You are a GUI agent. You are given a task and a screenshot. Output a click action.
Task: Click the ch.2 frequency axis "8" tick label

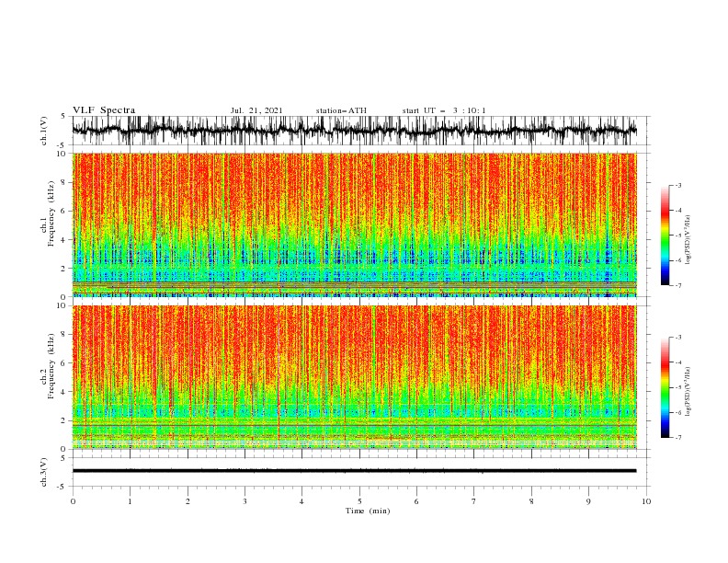coord(63,335)
